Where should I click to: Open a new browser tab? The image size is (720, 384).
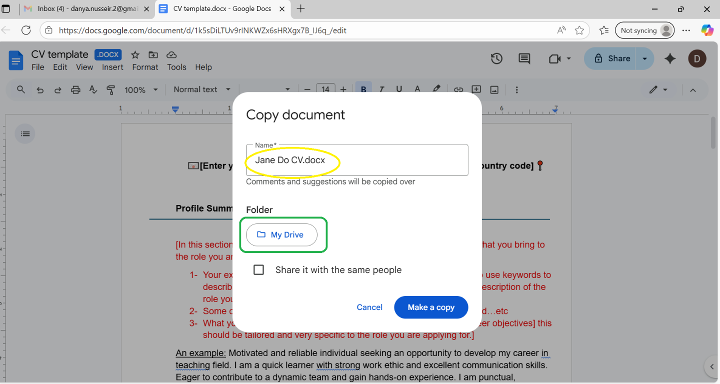click(x=300, y=9)
